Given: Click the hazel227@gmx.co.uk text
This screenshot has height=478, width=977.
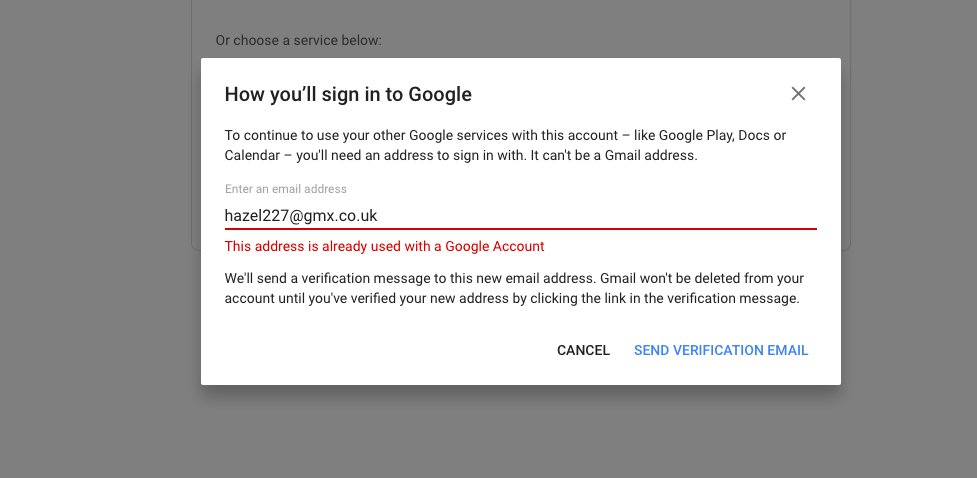Looking at the screenshot, I should pyautogui.click(x=301, y=216).
